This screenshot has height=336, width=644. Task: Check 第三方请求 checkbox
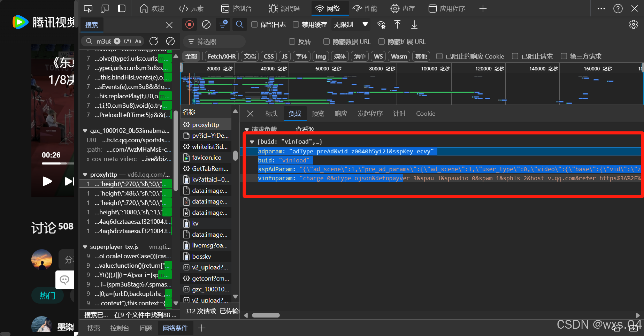click(x=563, y=56)
